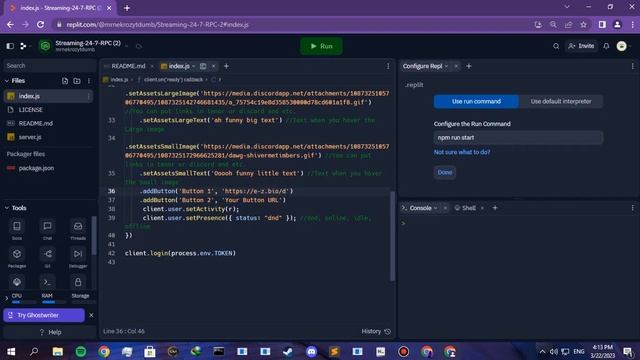Viewport: 640px width, 360px height.
Task: Click the run command input field
Action: point(518,138)
